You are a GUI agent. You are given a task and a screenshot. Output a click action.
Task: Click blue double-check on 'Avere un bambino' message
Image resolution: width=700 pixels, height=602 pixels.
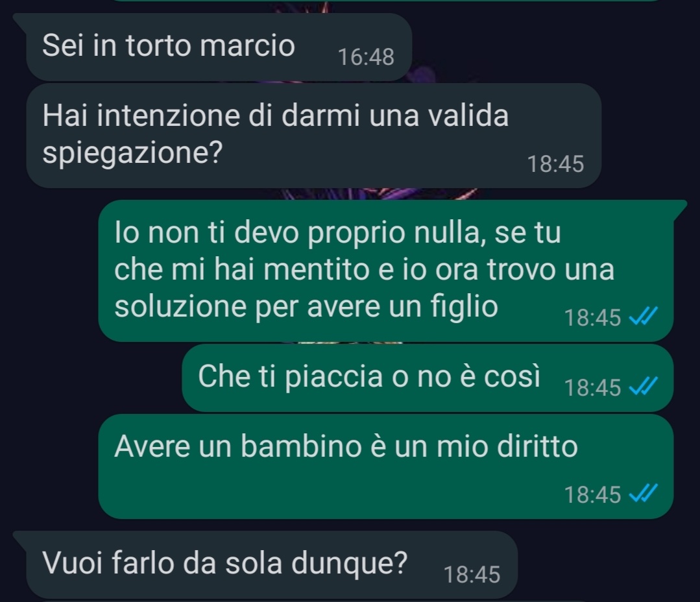coord(643,494)
